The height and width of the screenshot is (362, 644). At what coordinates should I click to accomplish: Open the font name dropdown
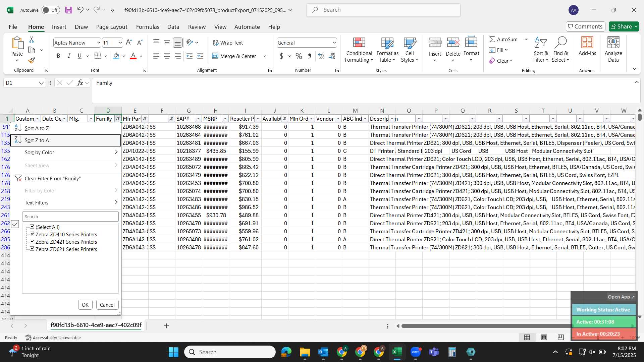pos(99,43)
